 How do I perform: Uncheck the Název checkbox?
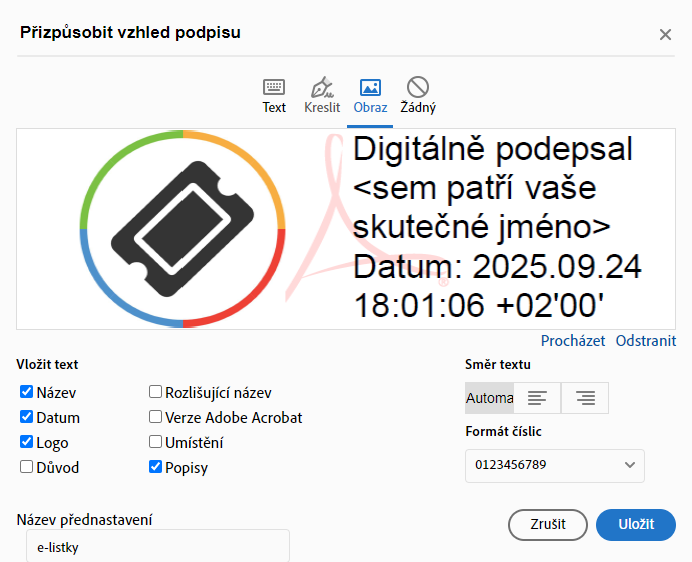tap(26, 393)
